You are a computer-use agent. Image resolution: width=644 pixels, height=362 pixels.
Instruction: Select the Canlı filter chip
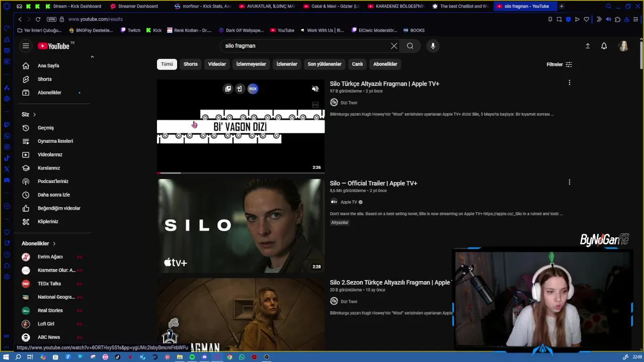click(x=357, y=64)
